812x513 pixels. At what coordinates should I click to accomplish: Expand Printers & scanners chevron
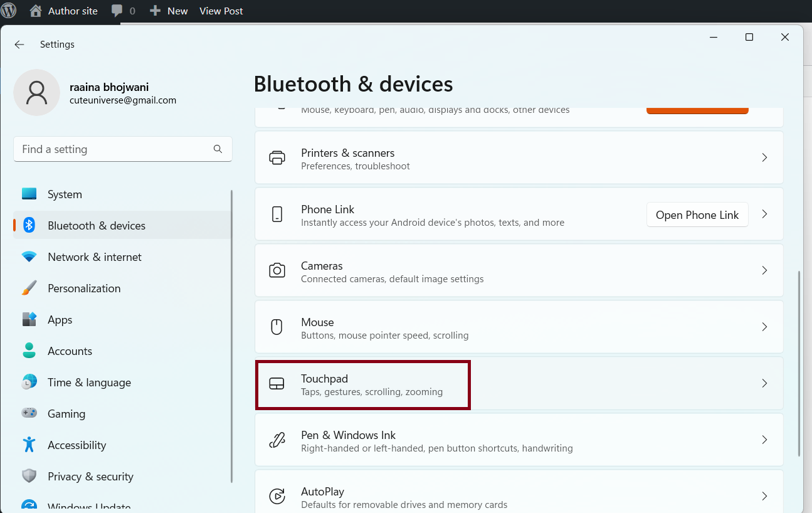point(764,157)
